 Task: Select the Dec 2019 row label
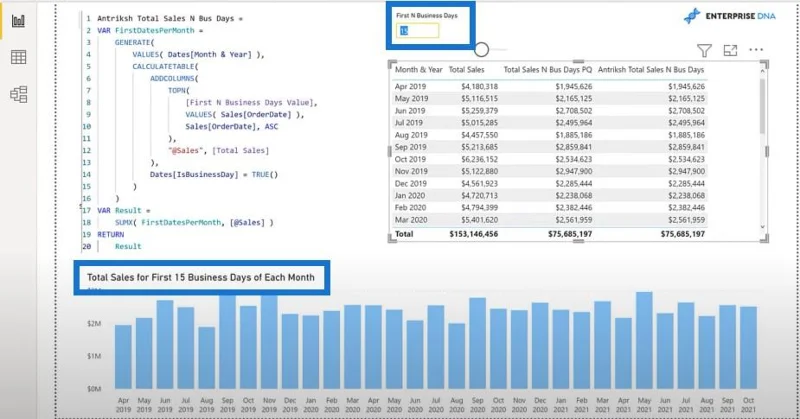[x=411, y=183]
